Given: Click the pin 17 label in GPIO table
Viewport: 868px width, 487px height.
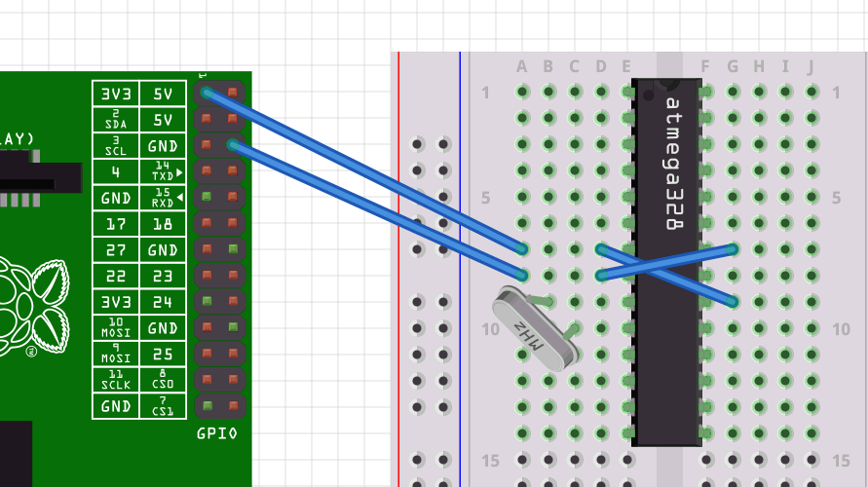Looking at the screenshot, I should [116, 224].
